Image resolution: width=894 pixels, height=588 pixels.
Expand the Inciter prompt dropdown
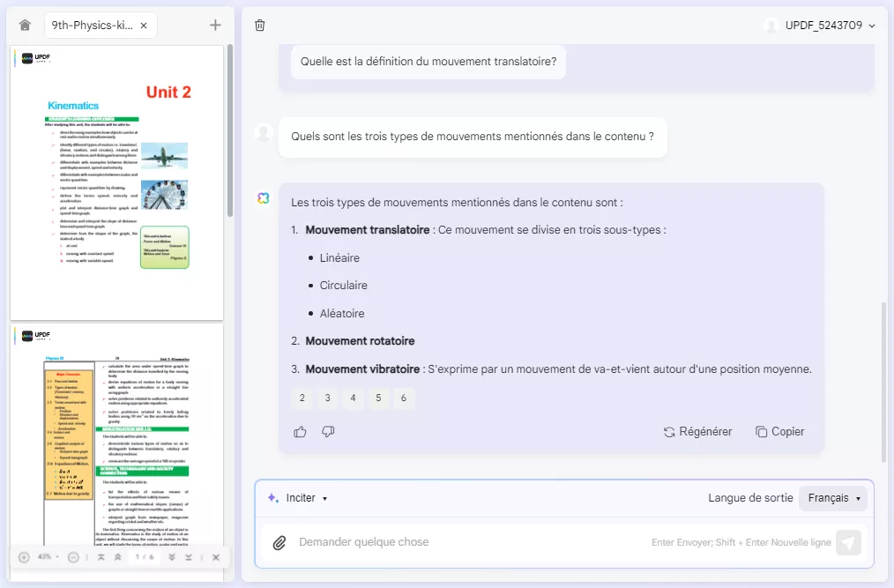click(x=303, y=497)
